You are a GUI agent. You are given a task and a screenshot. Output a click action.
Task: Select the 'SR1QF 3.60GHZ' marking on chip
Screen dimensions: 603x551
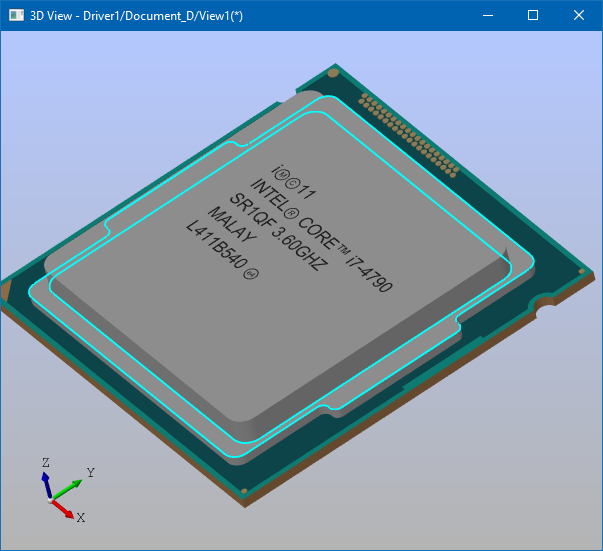[278, 231]
